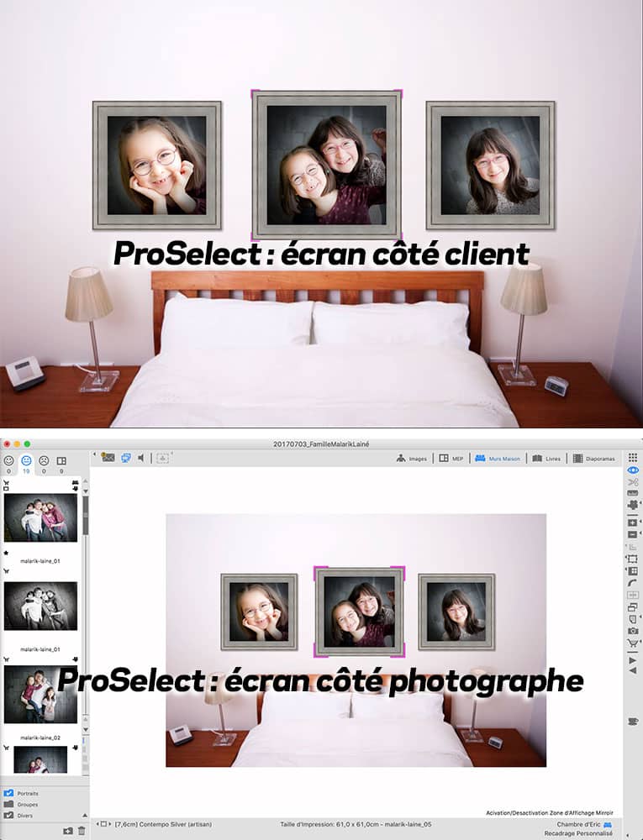Open the Images view tab
Viewport: 643px width, 840px height.
click(x=412, y=459)
